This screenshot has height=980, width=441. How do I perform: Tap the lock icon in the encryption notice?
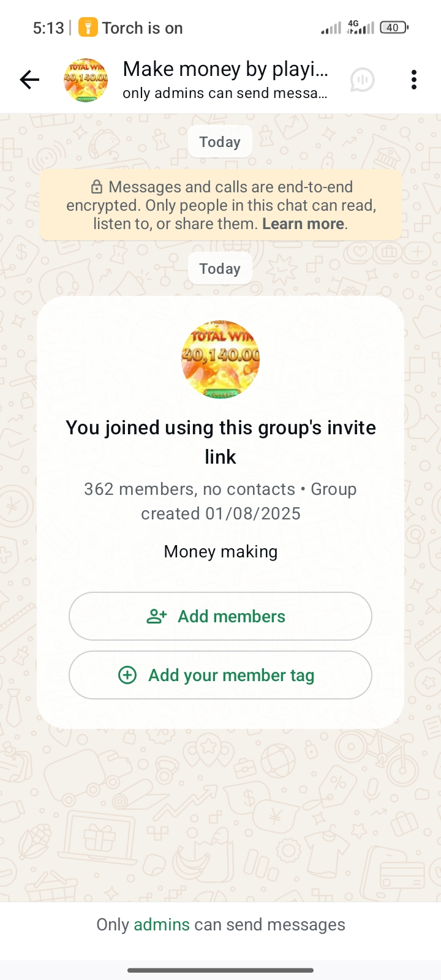[x=97, y=187]
